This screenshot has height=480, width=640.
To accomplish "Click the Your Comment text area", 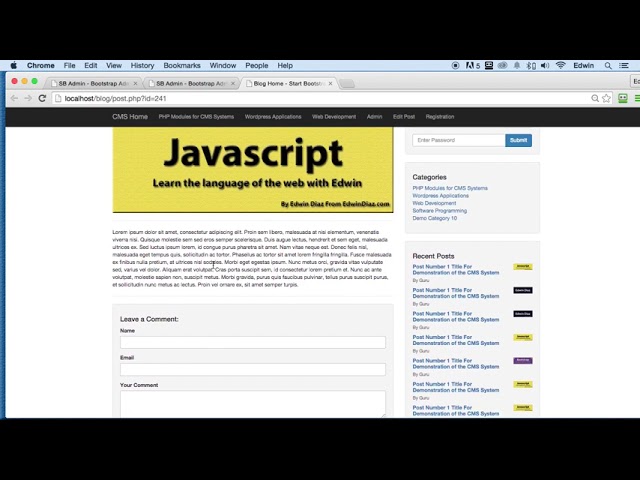I will coord(253,404).
